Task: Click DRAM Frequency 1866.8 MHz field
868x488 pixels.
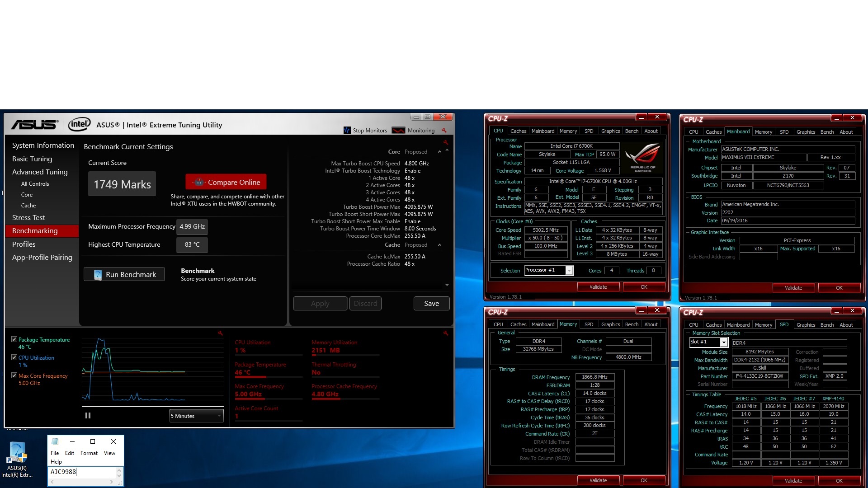Action: 594,377
